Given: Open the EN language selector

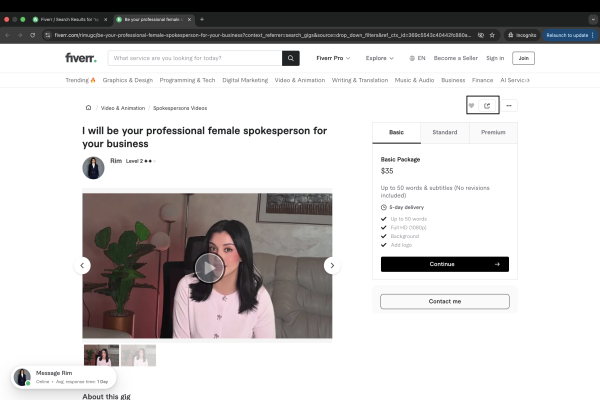Looking at the screenshot, I should pos(416,58).
